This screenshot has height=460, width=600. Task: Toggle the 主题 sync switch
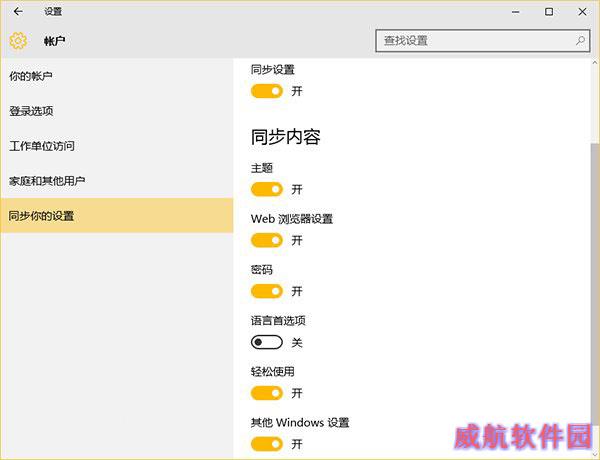tap(267, 189)
